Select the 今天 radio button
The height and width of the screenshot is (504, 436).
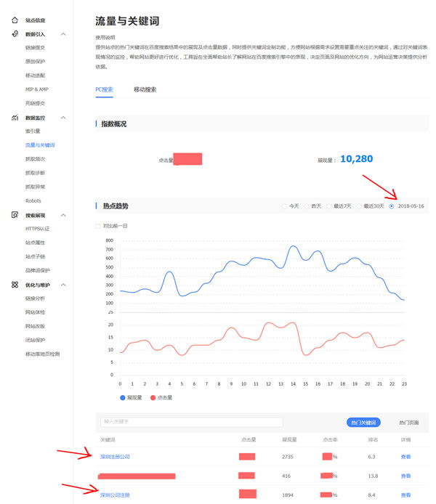pyautogui.click(x=284, y=206)
